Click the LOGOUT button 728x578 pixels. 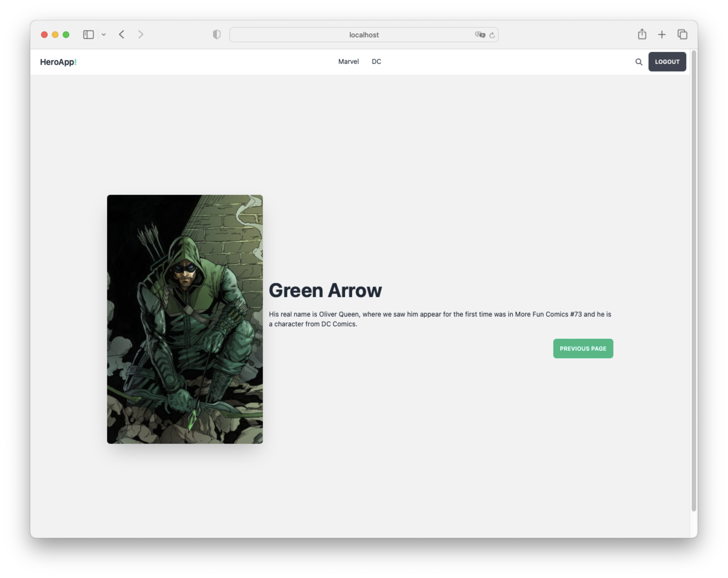click(667, 62)
